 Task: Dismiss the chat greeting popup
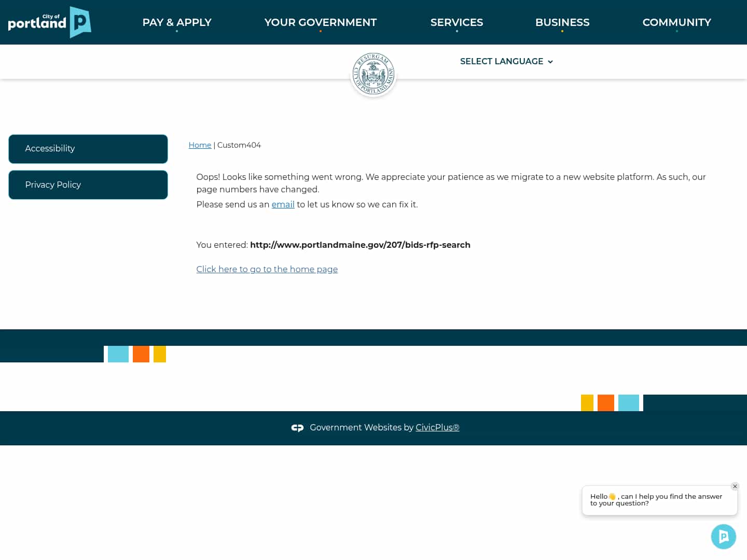pos(735,486)
